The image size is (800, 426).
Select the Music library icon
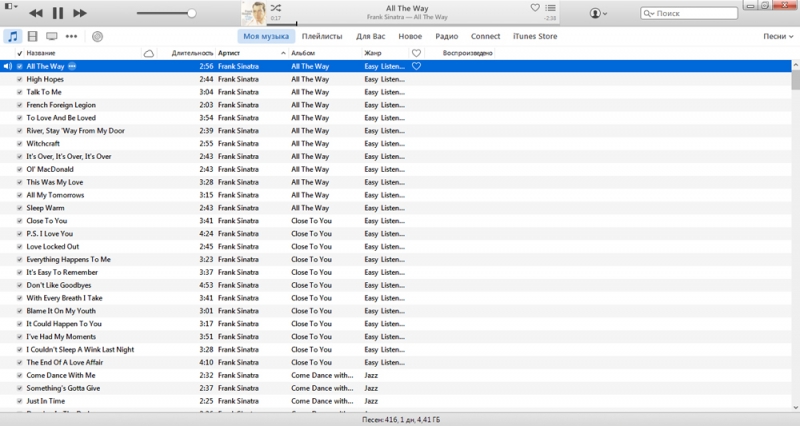(12, 36)
